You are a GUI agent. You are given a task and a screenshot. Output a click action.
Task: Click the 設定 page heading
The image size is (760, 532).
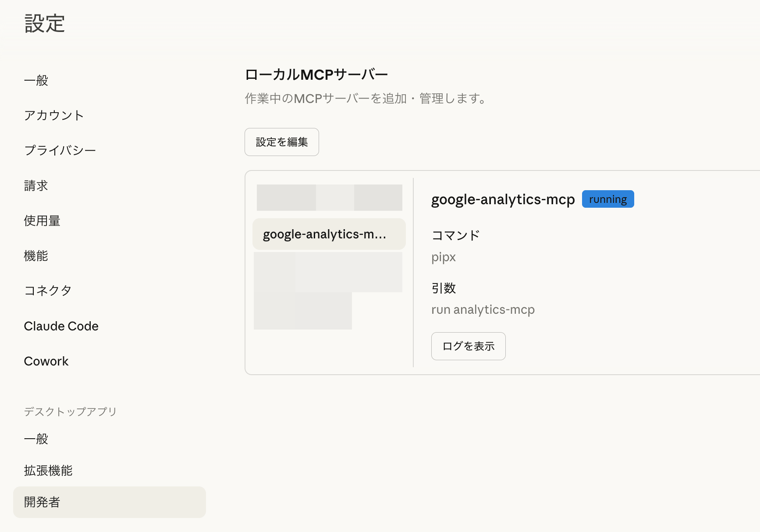pyautogui.click(x=44, y=24)
